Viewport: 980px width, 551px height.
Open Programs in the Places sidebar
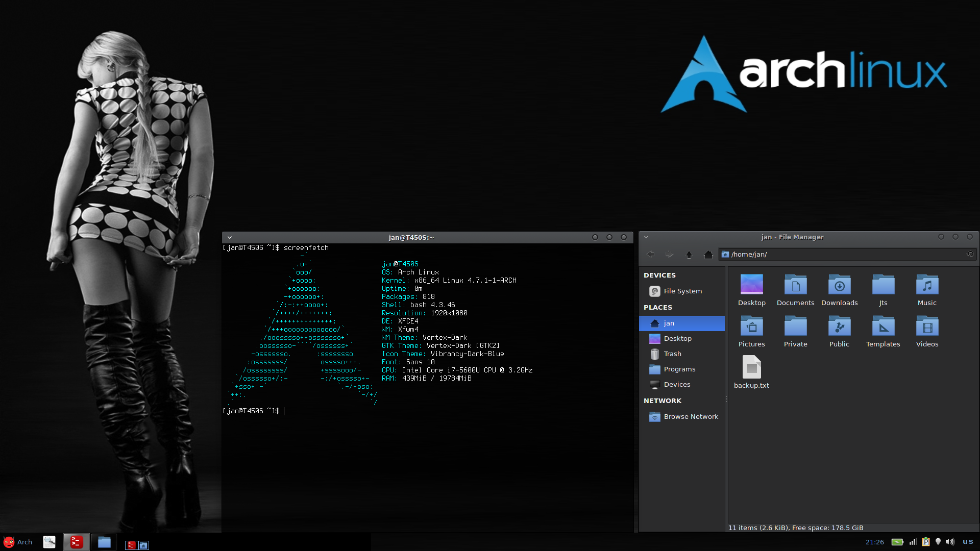pos(682,369)
